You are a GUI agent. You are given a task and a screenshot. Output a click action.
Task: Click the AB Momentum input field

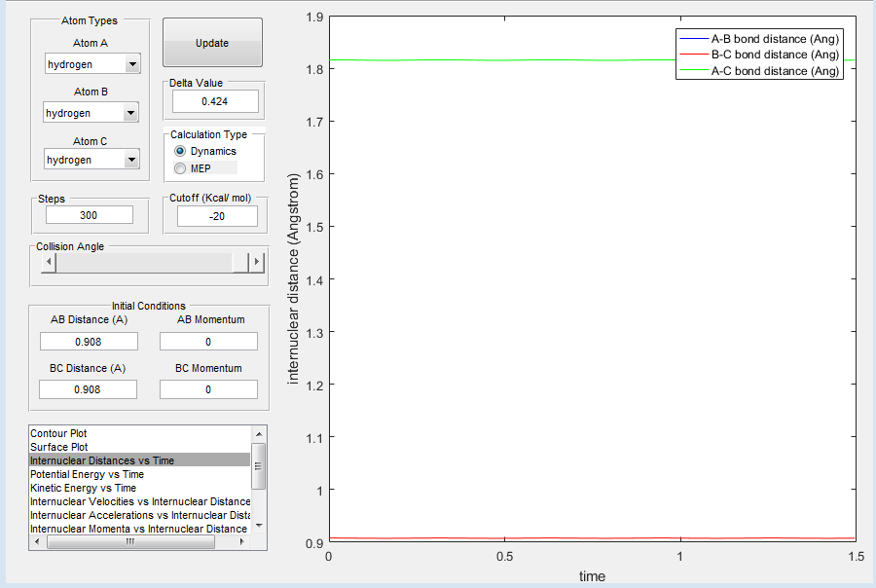coord(208,342)
